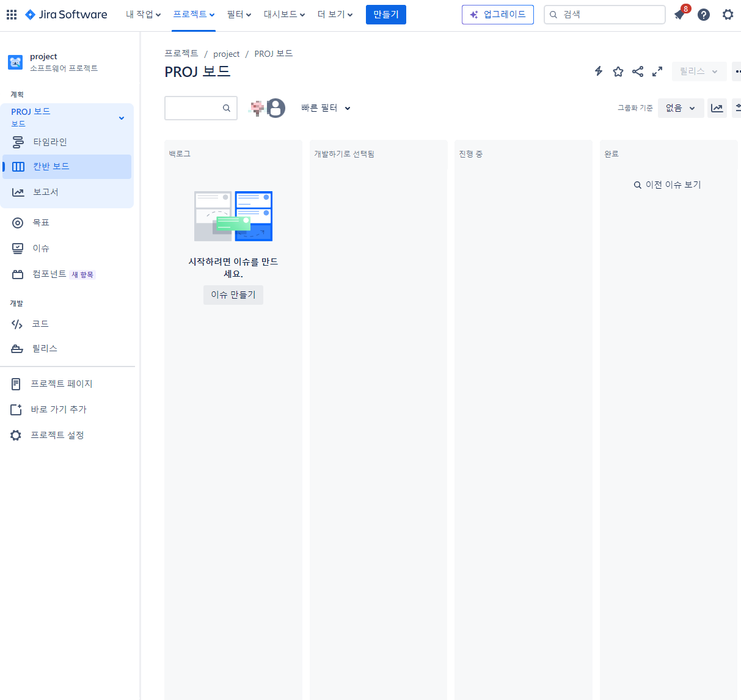The image size is (741, 700).
Task: Open 프로젝트 페이지 in sidebar
Action: tap(67, 384)
